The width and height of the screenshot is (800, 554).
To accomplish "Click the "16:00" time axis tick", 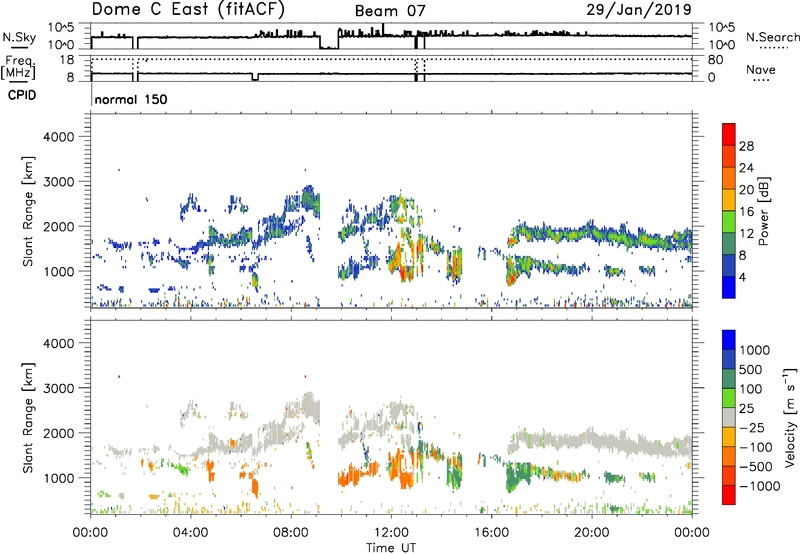I will coord(491,533).
